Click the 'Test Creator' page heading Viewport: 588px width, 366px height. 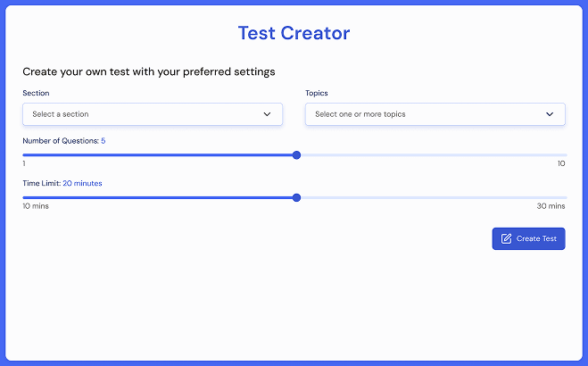coord(294,33)
